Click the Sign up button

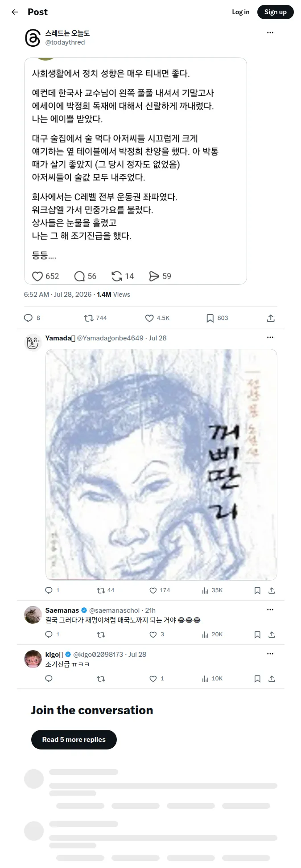276,12
